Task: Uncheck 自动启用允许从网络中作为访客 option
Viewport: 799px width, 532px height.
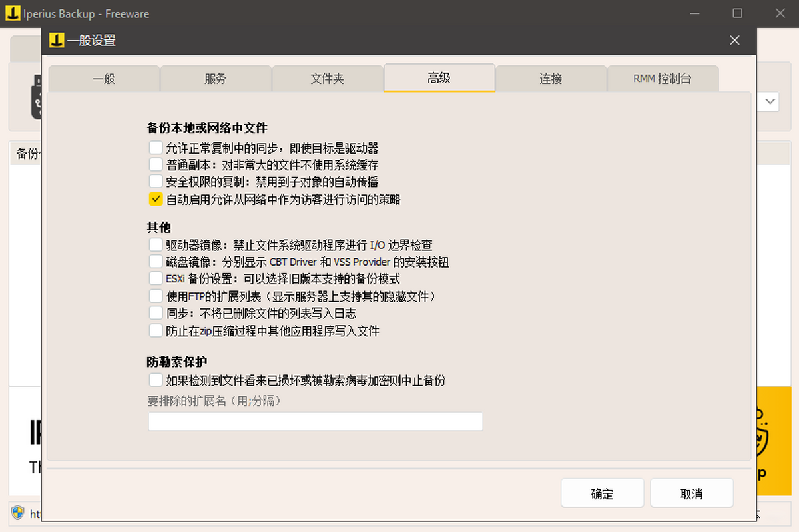Action: [156, 198]
